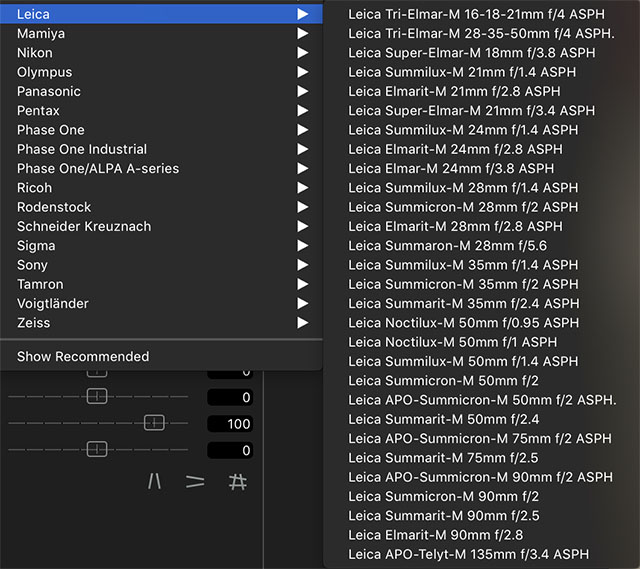Expand the Rodenstock submenu arrow
The image size is (640, 569).
[x=302, y=207]
